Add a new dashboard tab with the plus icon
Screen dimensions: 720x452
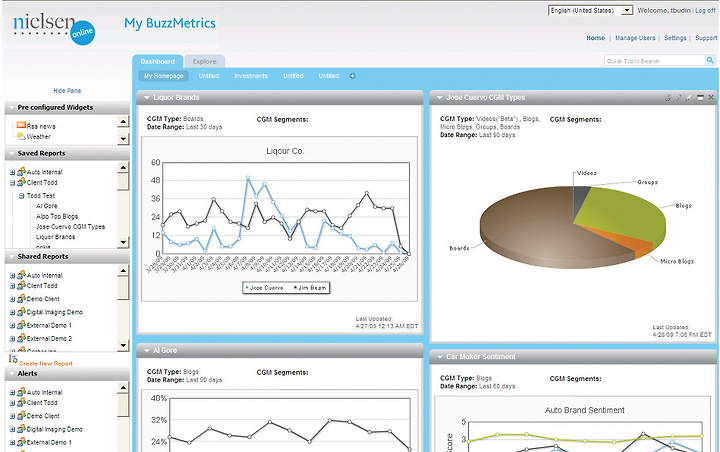pyautogui.click(x=352, y=76)
